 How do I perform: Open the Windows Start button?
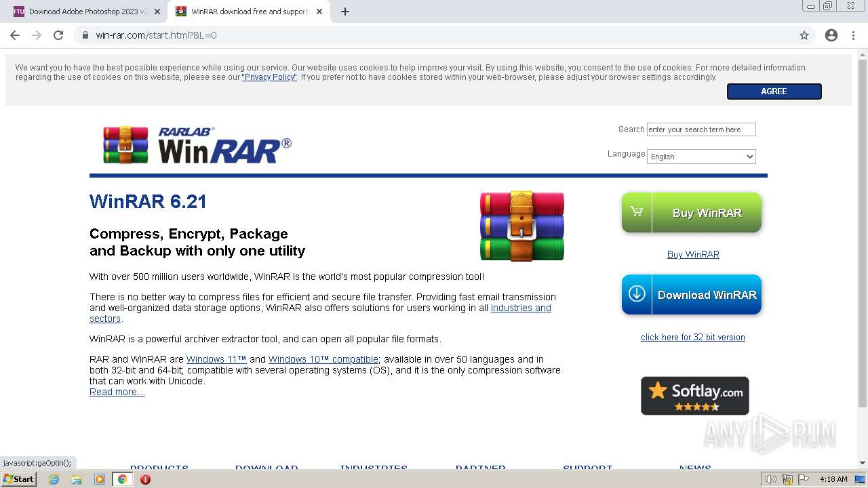point(18,479)
